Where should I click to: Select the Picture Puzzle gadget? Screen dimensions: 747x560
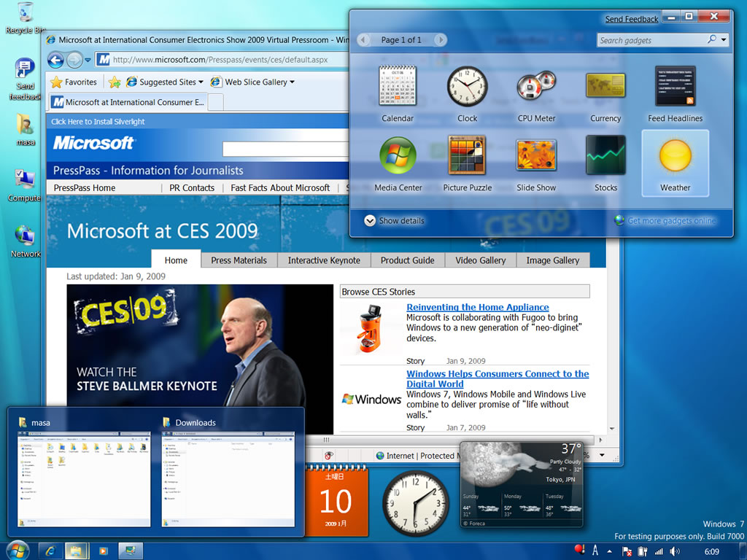pos(467,163)
